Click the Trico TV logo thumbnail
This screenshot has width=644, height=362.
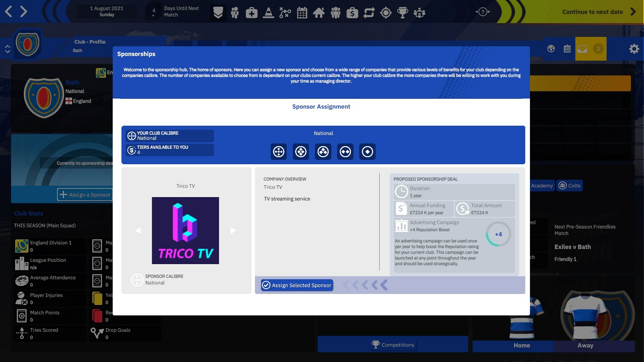click(185, 230)
